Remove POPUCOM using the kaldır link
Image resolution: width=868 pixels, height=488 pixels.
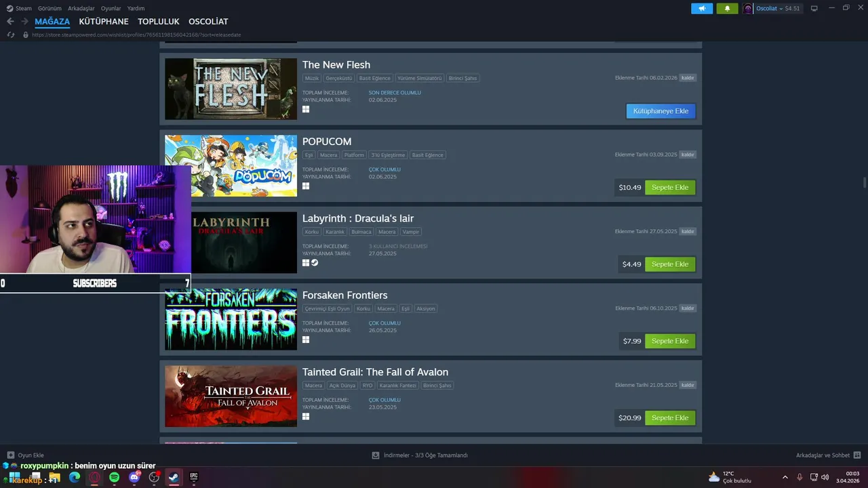688,155
